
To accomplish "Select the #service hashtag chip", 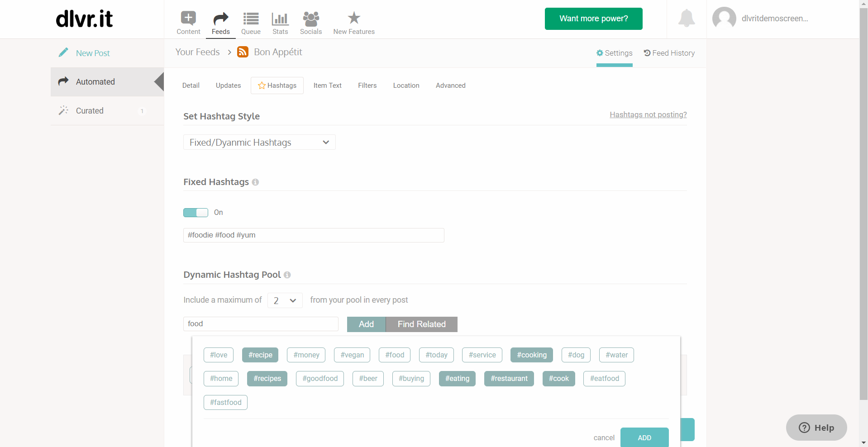I will click(482, 355).
